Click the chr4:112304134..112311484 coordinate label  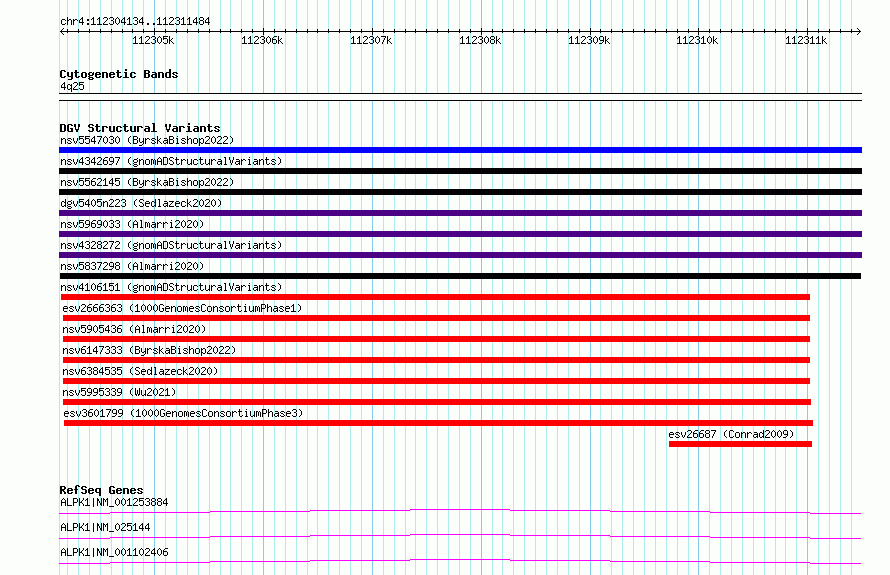[135, 21]
